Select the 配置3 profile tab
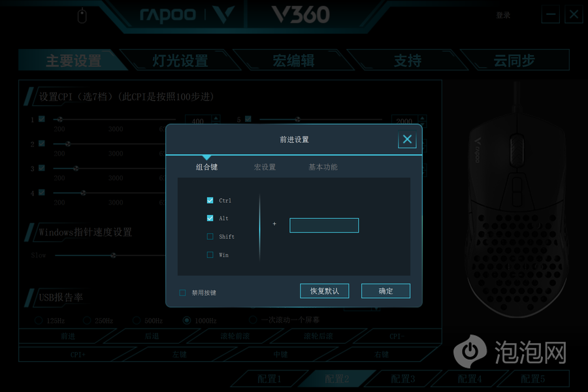The height and width of the screenshot is (392, 588). [x=402, y=379]
